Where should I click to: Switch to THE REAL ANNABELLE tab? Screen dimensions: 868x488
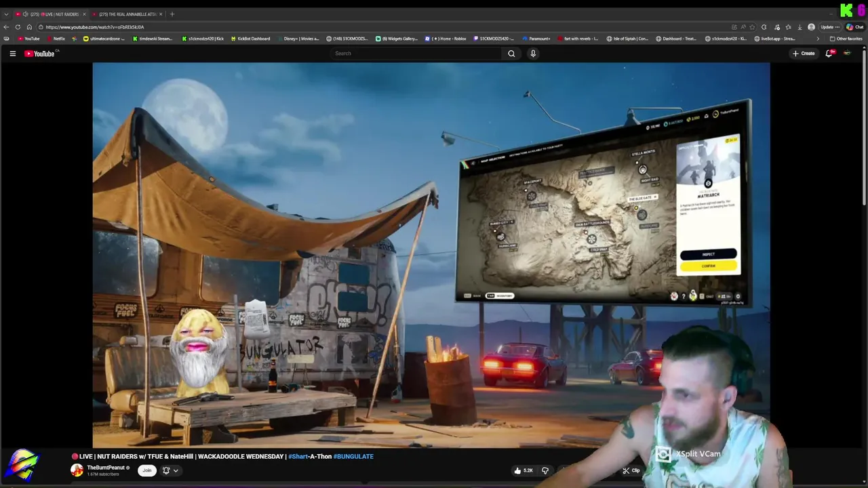point(126,14)
